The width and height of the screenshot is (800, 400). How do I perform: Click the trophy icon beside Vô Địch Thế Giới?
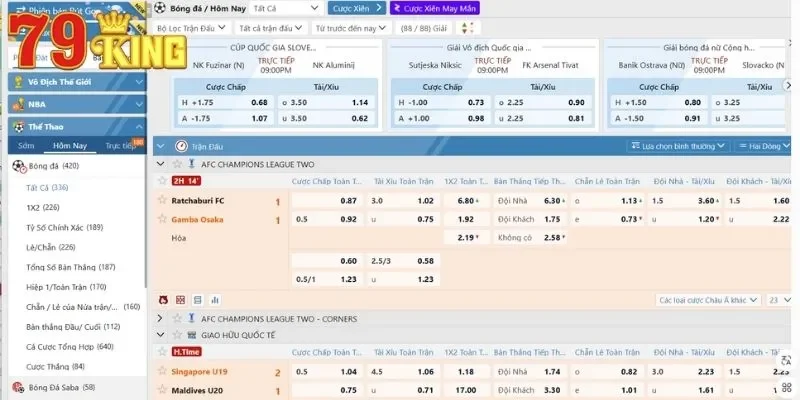[17, 80]
